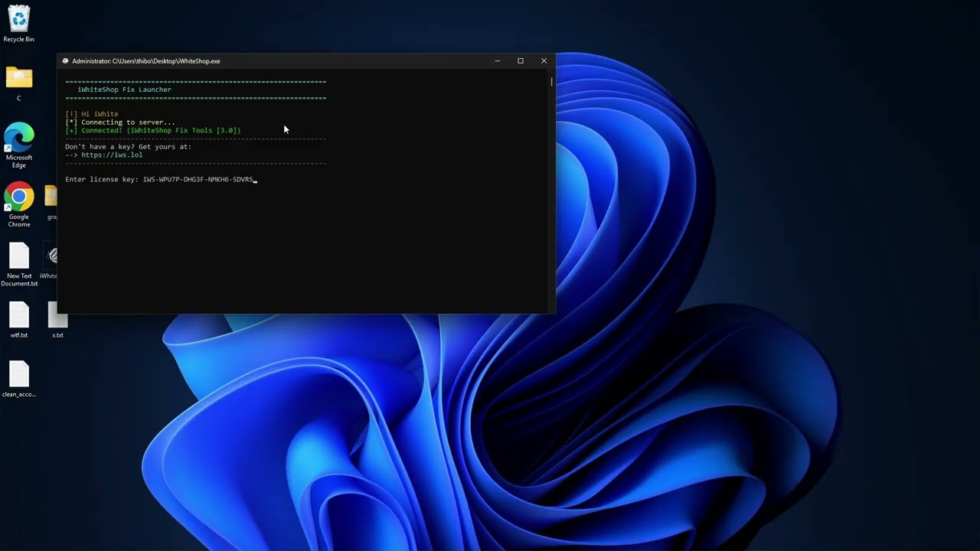Select the New Text Document.txt file icon
Image resolution: width=980 pixels, height=551 pixels.
19,265
